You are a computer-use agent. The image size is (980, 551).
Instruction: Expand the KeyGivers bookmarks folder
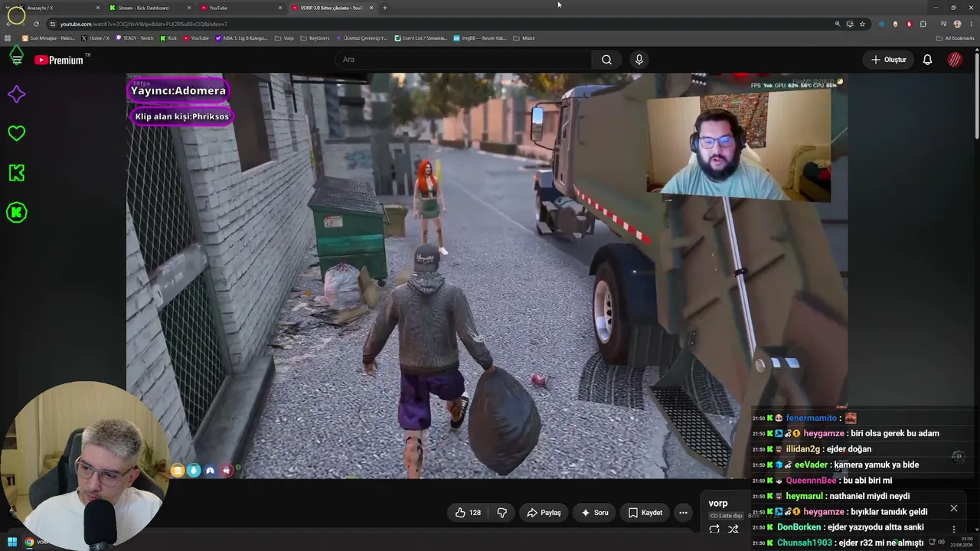[x=315, y=38]
